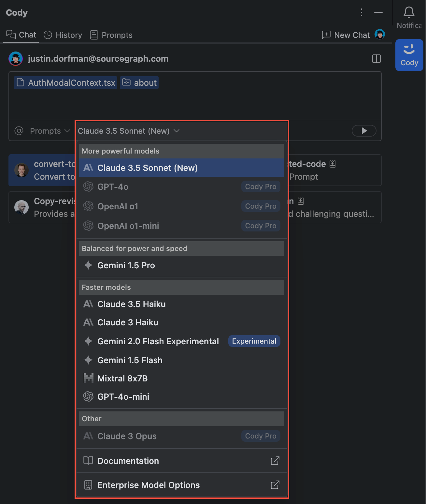Select GPT-4o-mini model
The image size is (426, 504).
tap(182, 396)
